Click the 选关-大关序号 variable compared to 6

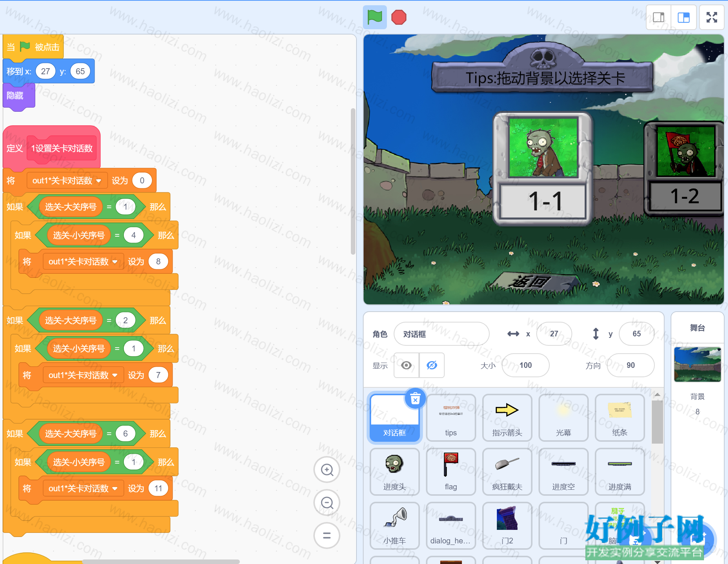tap(71, 434)
